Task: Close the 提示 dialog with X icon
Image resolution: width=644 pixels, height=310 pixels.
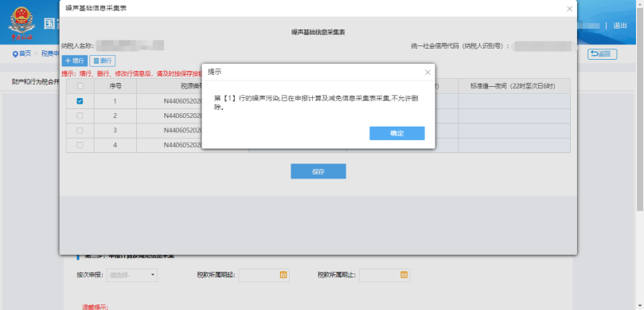Action: tap(427, 73)
